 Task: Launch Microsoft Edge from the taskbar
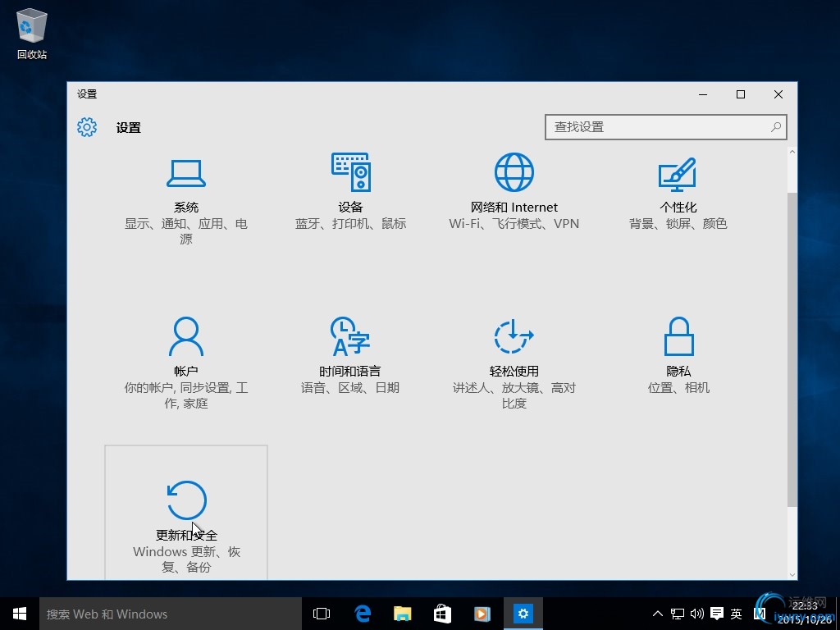363,614
